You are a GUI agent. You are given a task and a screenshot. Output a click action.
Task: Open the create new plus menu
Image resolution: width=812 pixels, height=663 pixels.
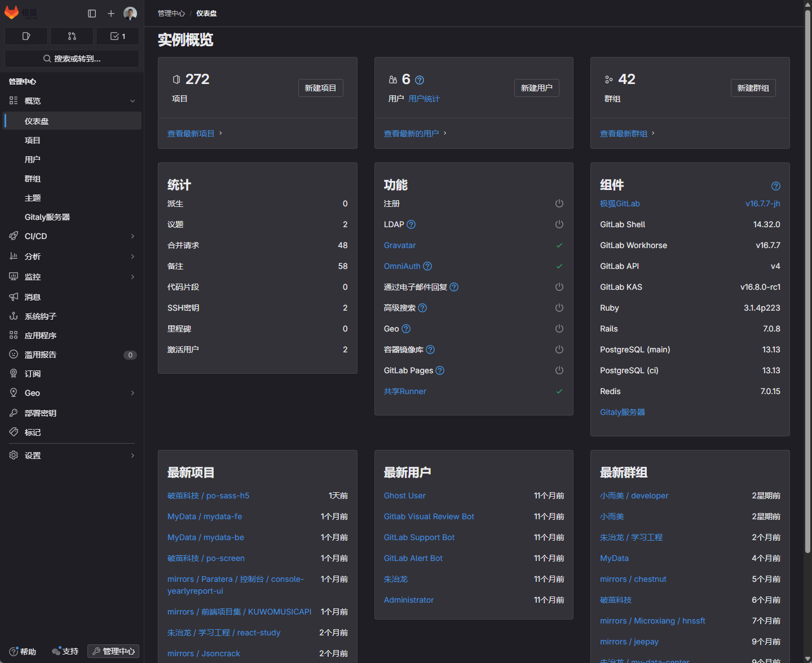tap(111, 14)
